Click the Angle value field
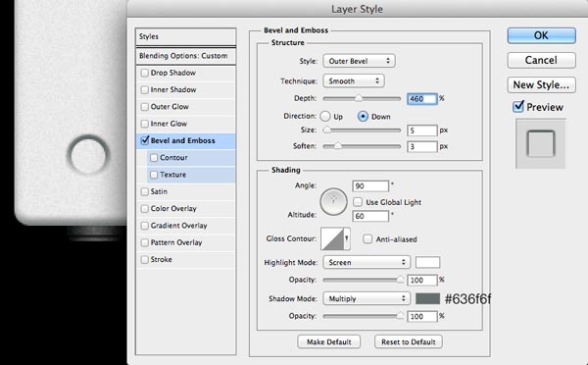Image resolution: width=588 pixels, height=365 pixels. coord(370,185)
